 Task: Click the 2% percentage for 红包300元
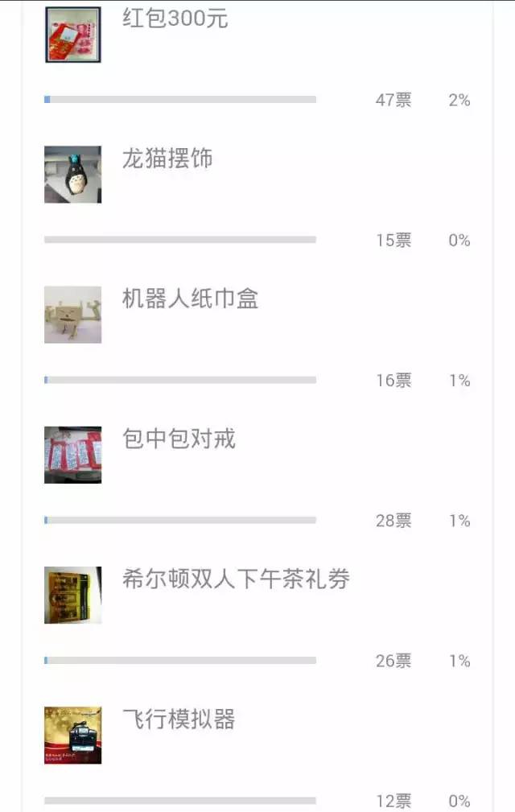pyautogui.click(x=459, y=101)
